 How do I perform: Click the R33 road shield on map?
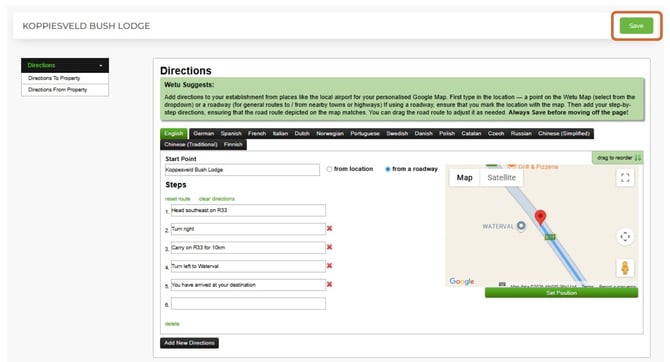550,237
